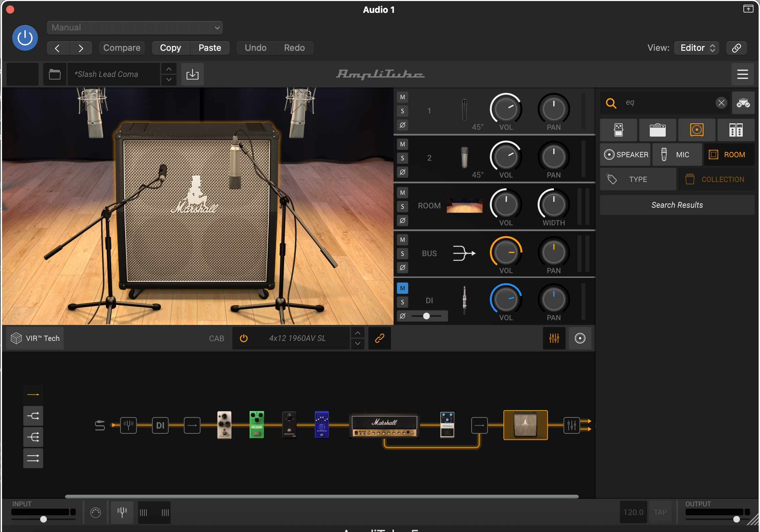Open the 4x12 1960AV SL cabinet selector

click(298, 338)
